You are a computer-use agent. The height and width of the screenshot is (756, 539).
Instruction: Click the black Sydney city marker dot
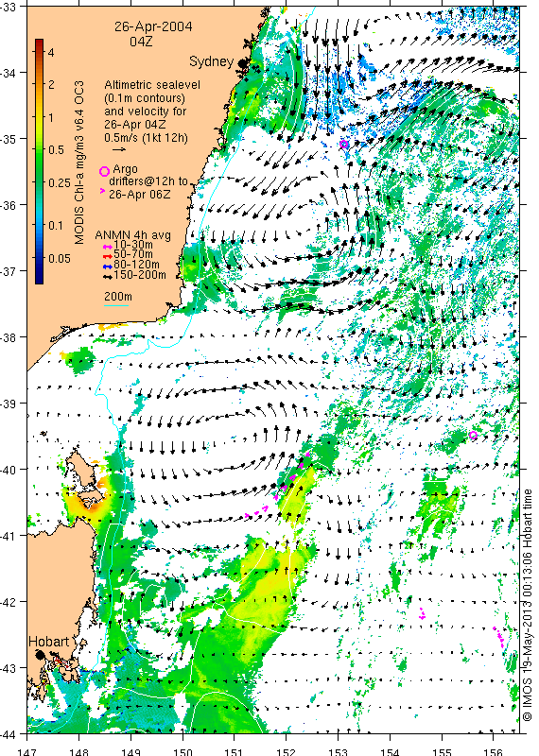click(x=243, y=62)
